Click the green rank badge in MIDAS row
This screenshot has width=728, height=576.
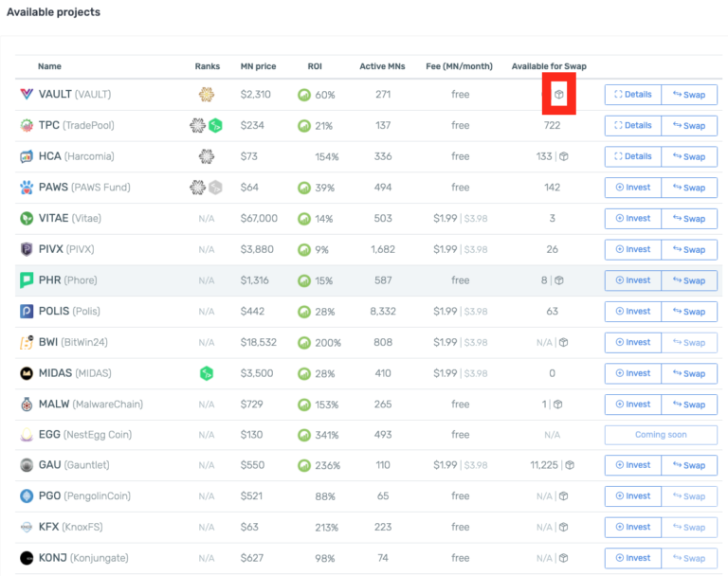tap(207, 373)
